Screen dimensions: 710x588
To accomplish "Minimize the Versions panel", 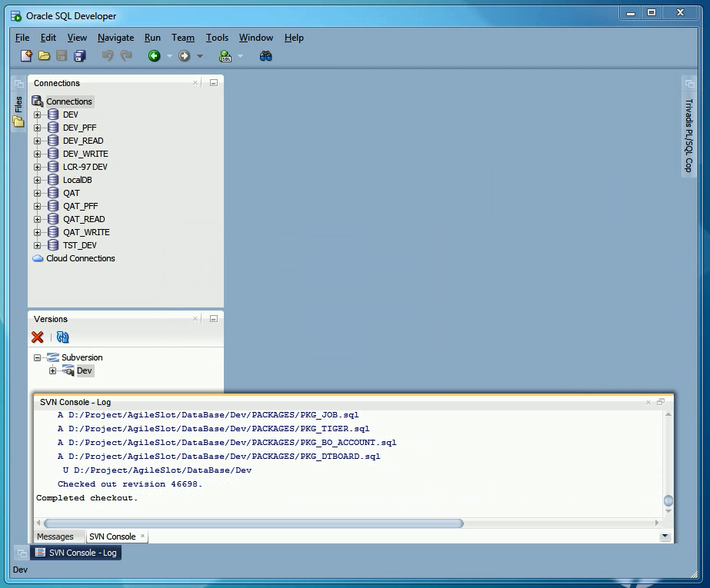I will click(x=214, y=319).
